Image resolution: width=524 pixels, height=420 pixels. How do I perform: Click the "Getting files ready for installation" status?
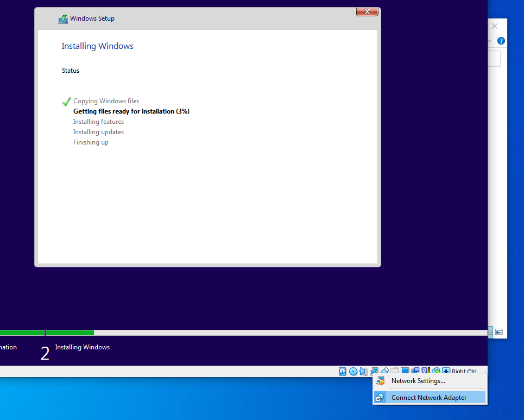(131, 111)
